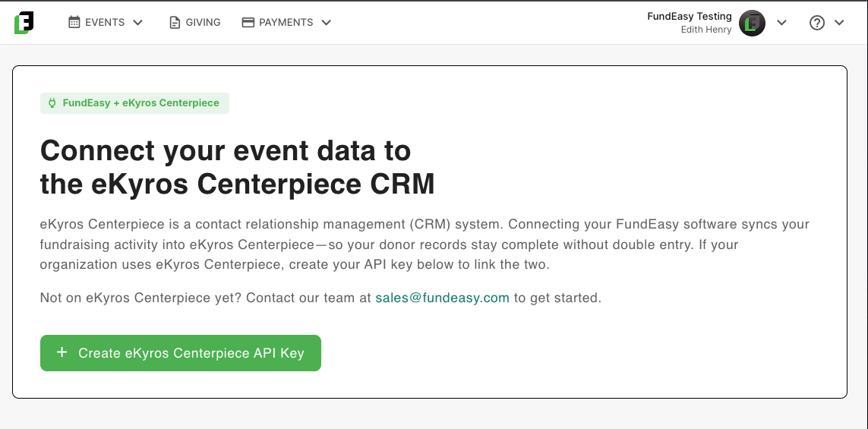This screenshot has height=429, width=868.
Task: Click the Edith Henry user name
Action: point(705,30)
